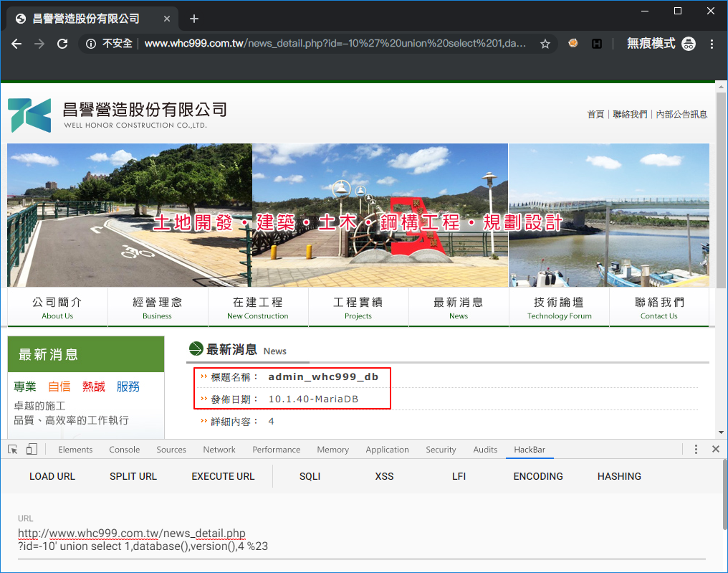Open the Application tab
The width and height of the screenshot is (728, 573).
(387, 450)
